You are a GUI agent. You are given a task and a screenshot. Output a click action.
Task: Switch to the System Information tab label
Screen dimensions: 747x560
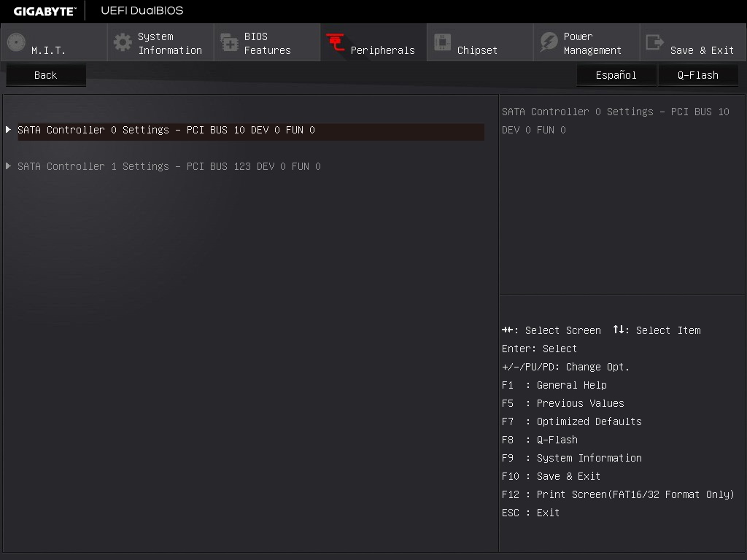(169, 44)
